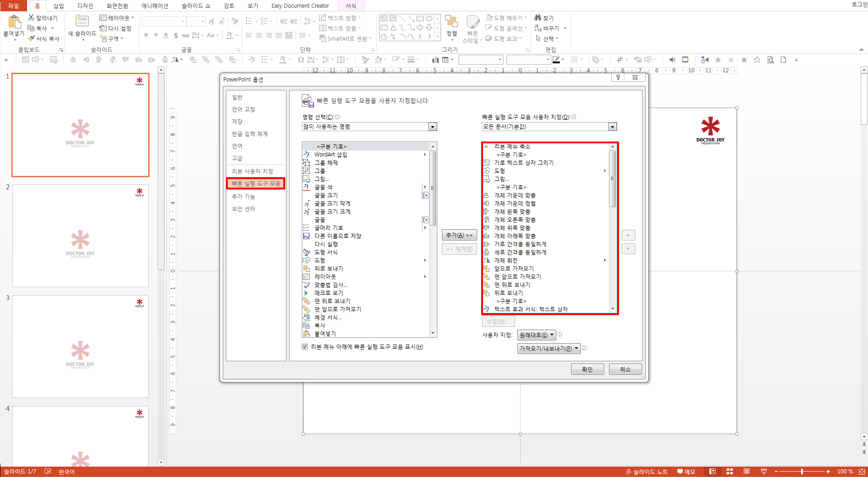Open the 파일 file tab

14,5
